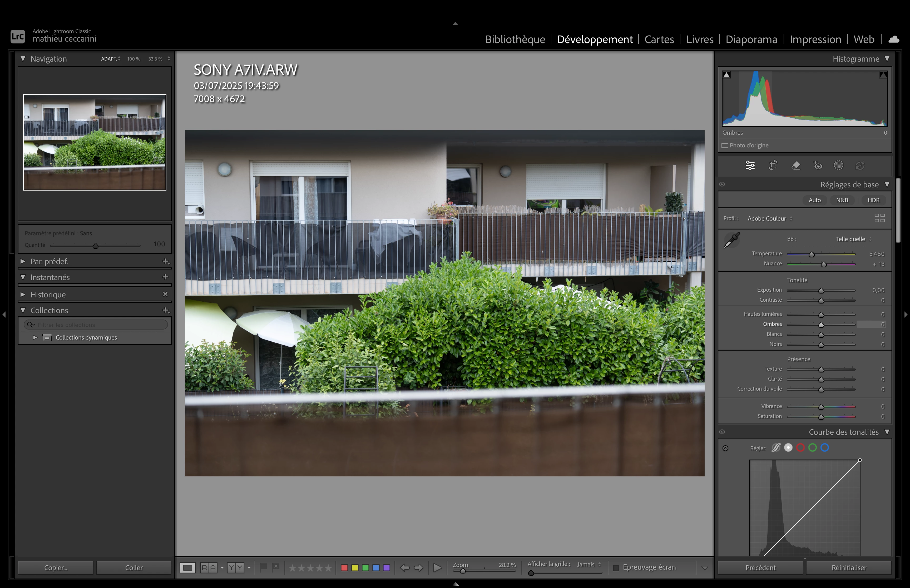Activate the Healing eraser tool
This screenshot has width=910, height=588.
coord(796,165)
